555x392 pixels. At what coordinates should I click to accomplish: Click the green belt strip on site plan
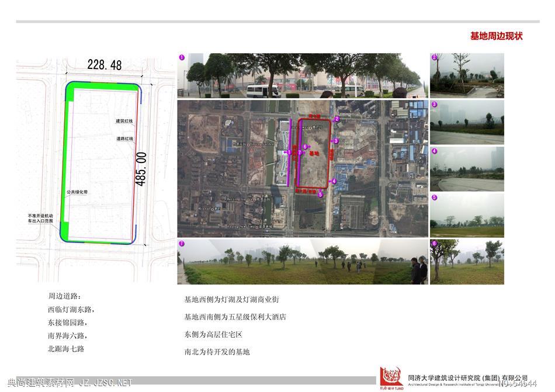click(68, 164)
